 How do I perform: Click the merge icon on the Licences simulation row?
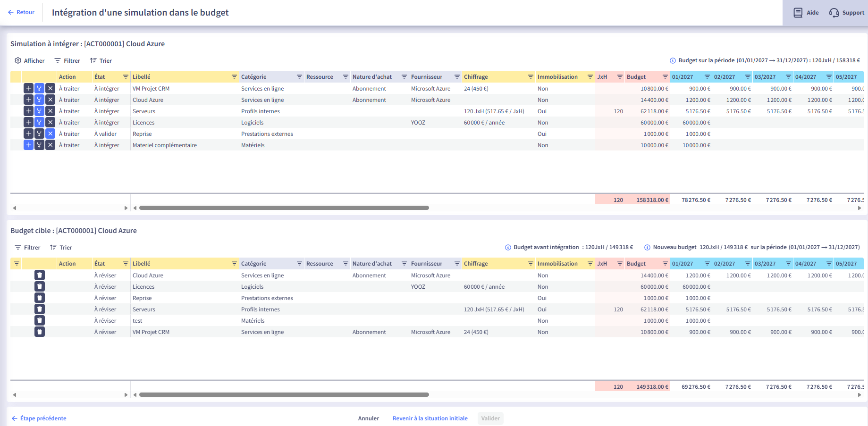click(40, 122)
